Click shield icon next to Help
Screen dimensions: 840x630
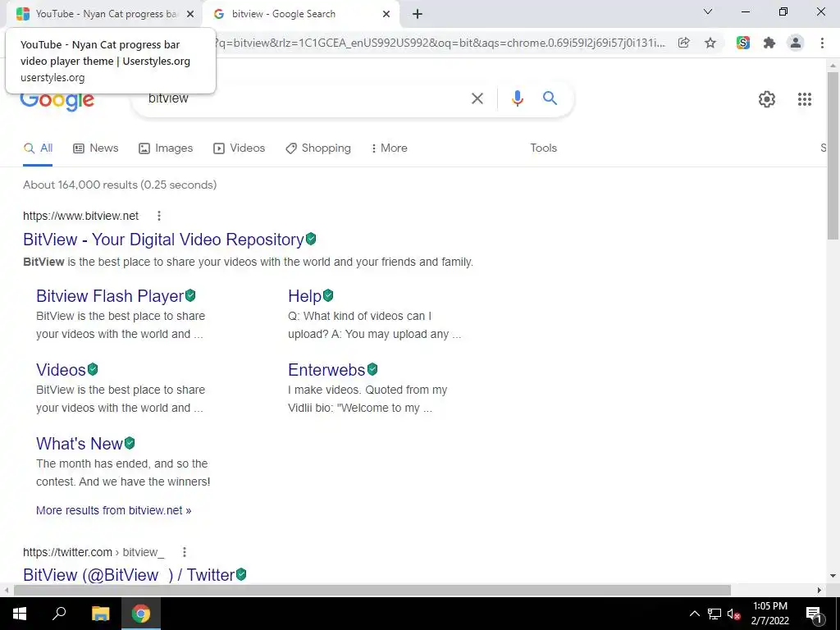(328, 295)
